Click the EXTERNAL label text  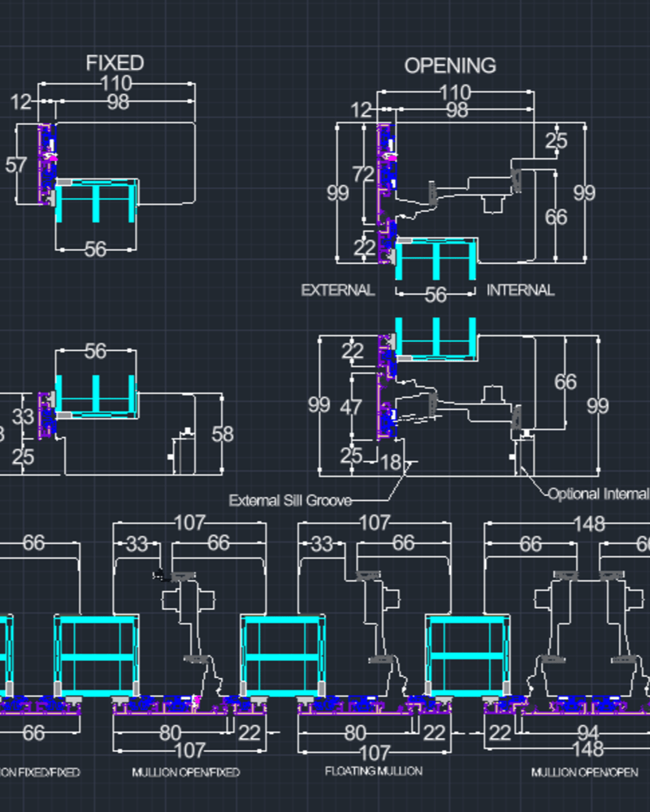(x=338, y=290)
